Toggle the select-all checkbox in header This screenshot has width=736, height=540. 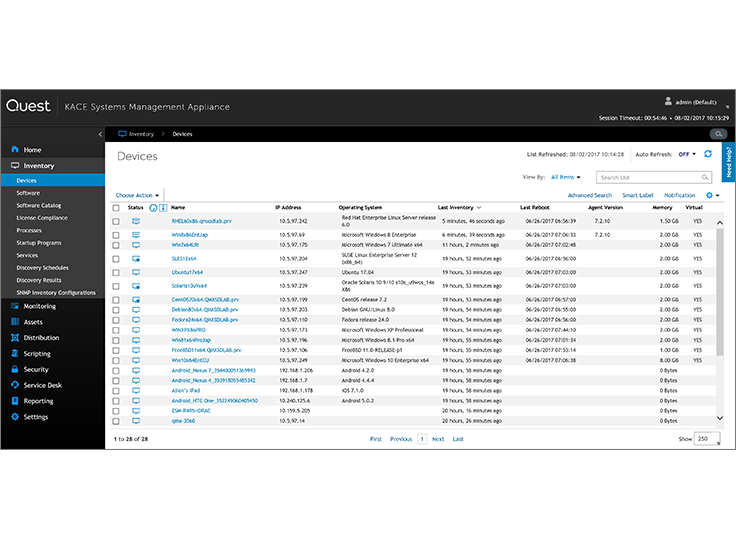(x=116, y=208)
